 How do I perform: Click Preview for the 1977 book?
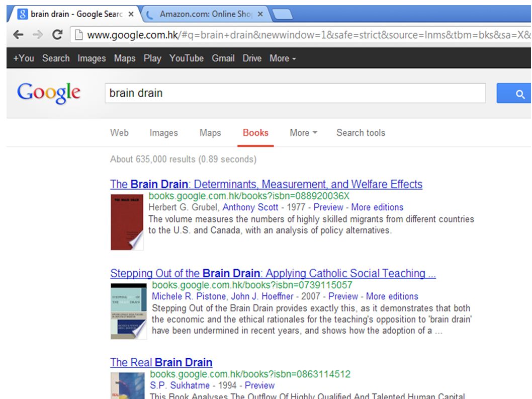[328, 207]
